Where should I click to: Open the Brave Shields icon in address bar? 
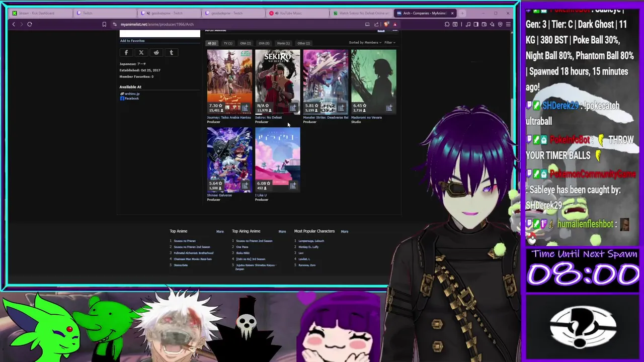coord(386,24)
